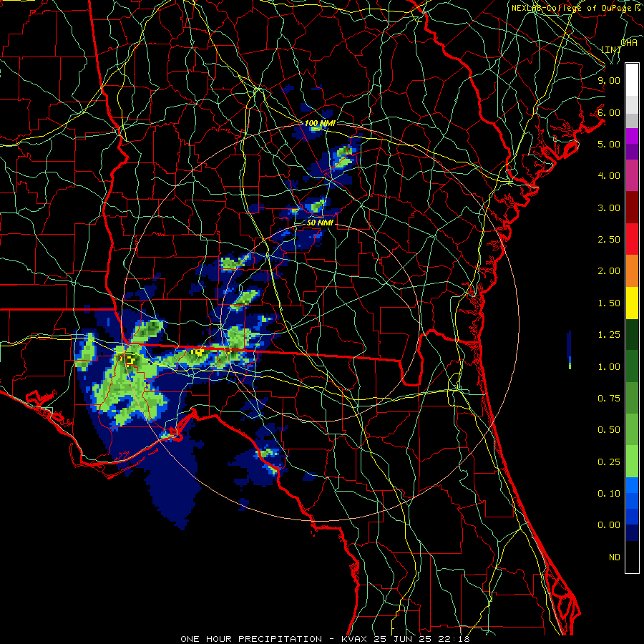Image resolution: width=644 pixels, height=644 pixels.
Task: Pick the yellow swatch in the color scale
Action: [x=632, y=303]
